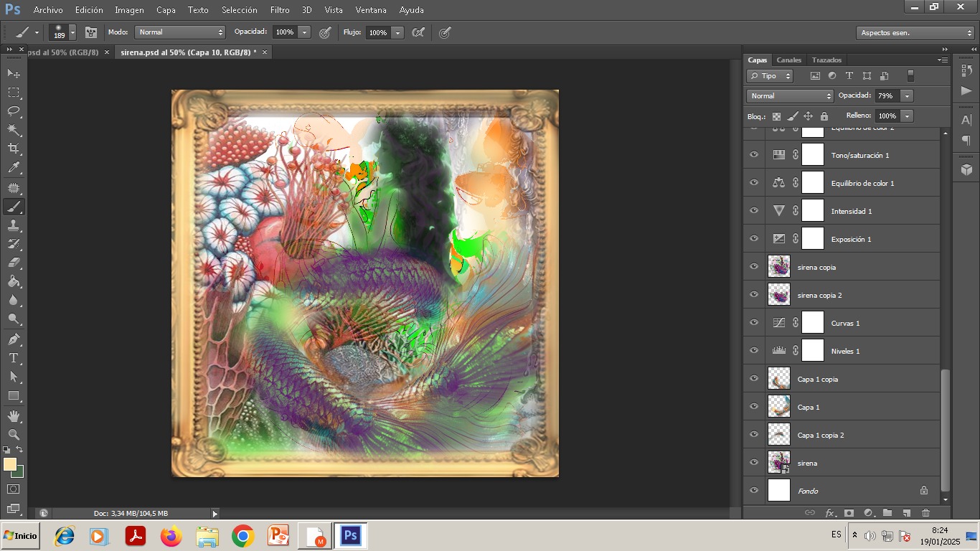This screenshot has width=980, height=551.
Task: Add a layer style with fx icon
Action: tap(830, 513)
